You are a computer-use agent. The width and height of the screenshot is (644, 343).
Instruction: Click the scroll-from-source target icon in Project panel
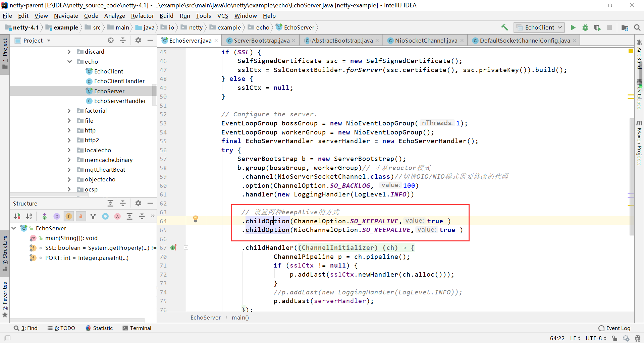coord(111,40)
